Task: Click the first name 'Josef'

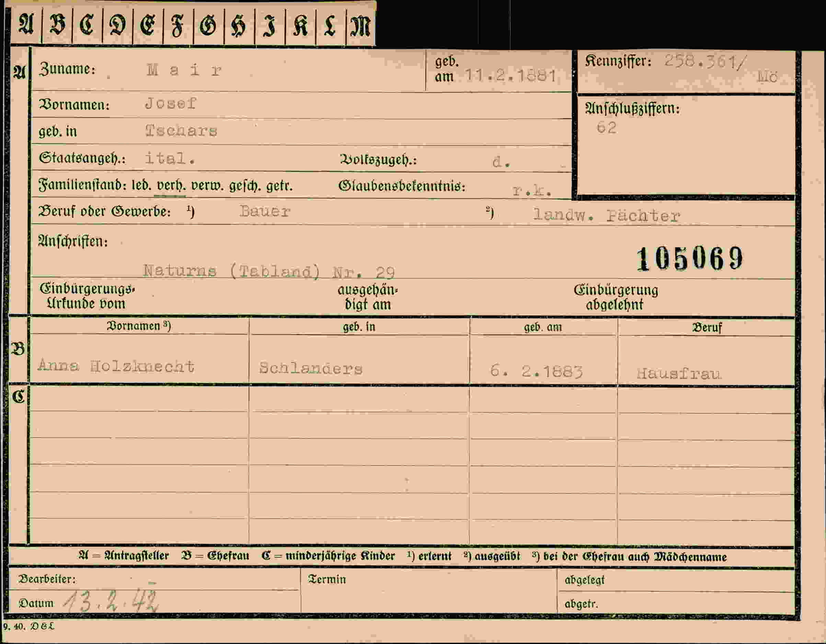Action: (x=171, y=103)
